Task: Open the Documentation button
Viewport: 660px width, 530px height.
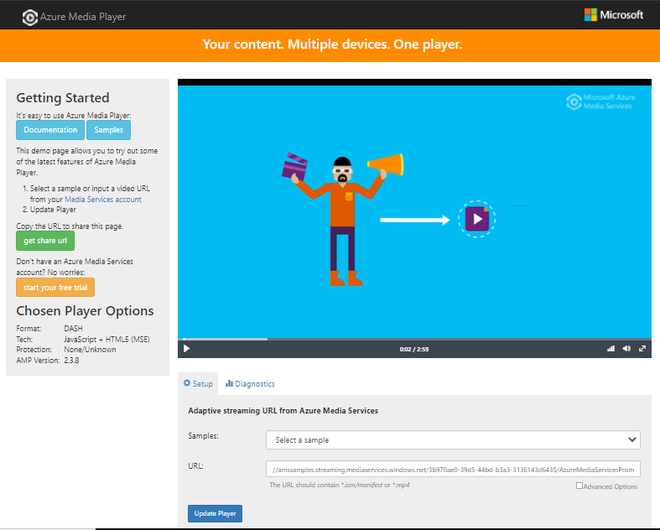Action: coord(51,130)
